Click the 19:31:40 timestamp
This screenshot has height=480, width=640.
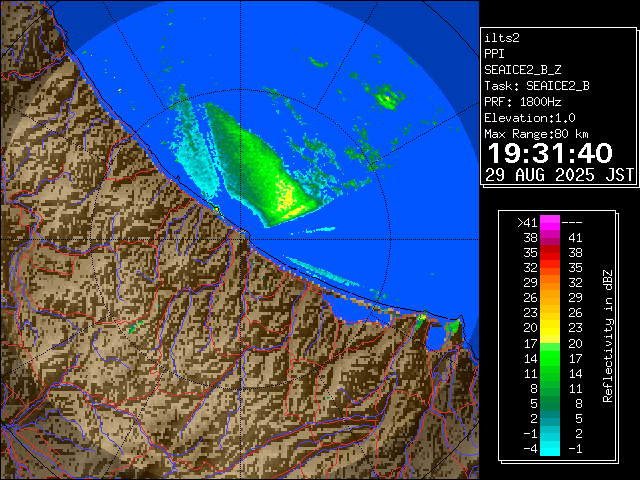pyautogui.click(x=548, y=153)
